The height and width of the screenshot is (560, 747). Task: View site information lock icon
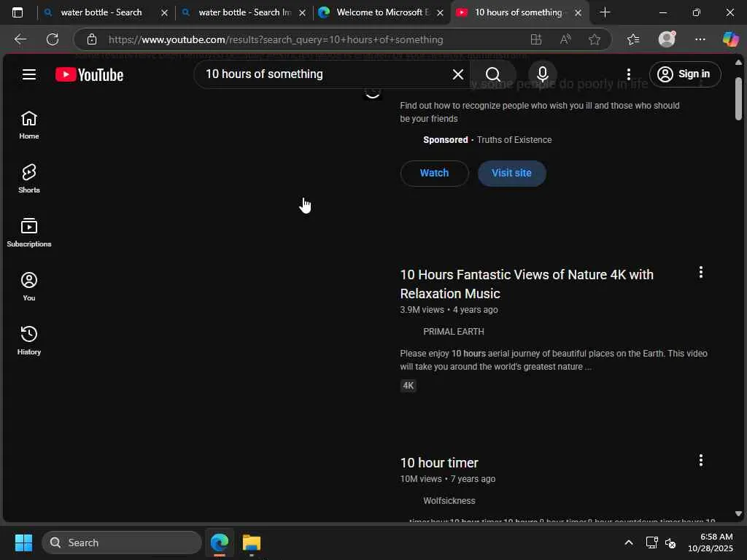point(92,39)
